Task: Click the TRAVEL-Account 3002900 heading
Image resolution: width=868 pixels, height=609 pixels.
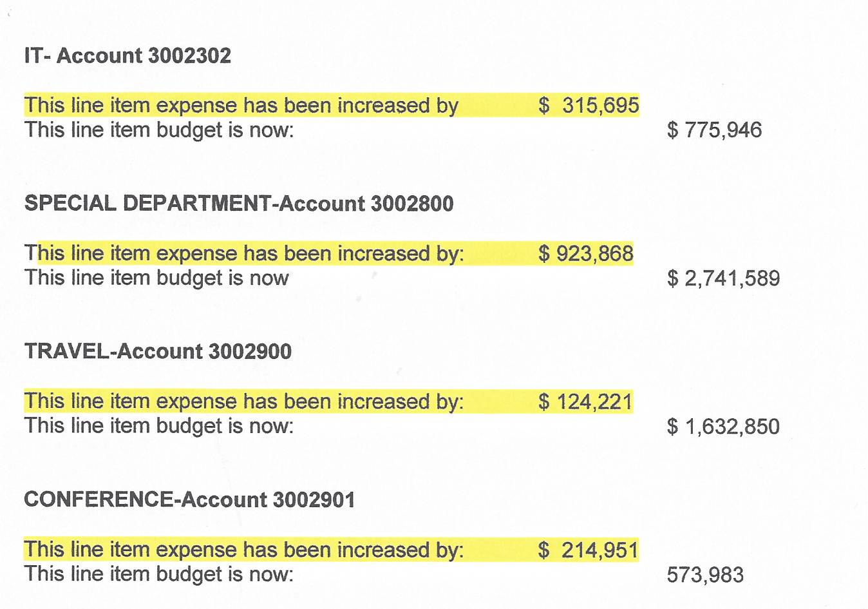Action: coord(158,352)
